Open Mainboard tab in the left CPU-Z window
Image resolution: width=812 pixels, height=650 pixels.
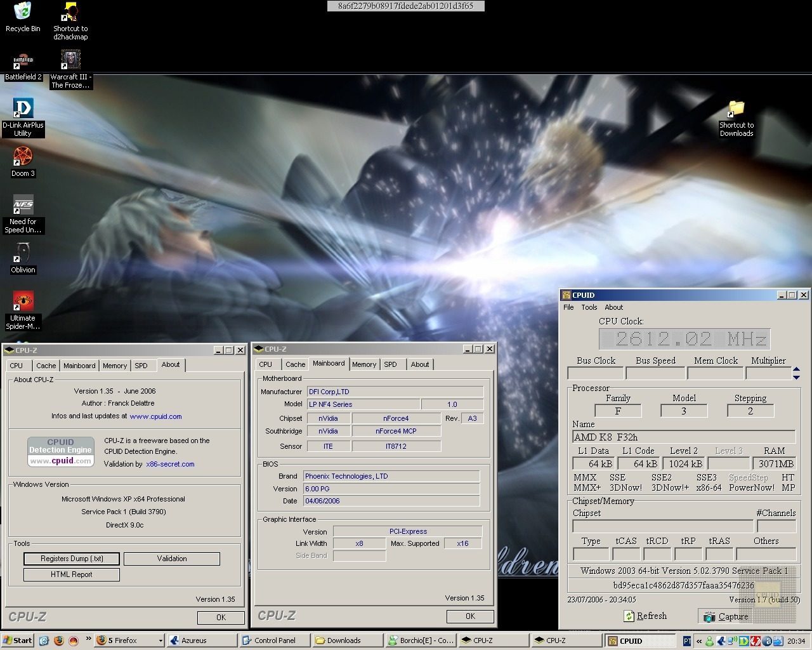(x=79, y=366)
